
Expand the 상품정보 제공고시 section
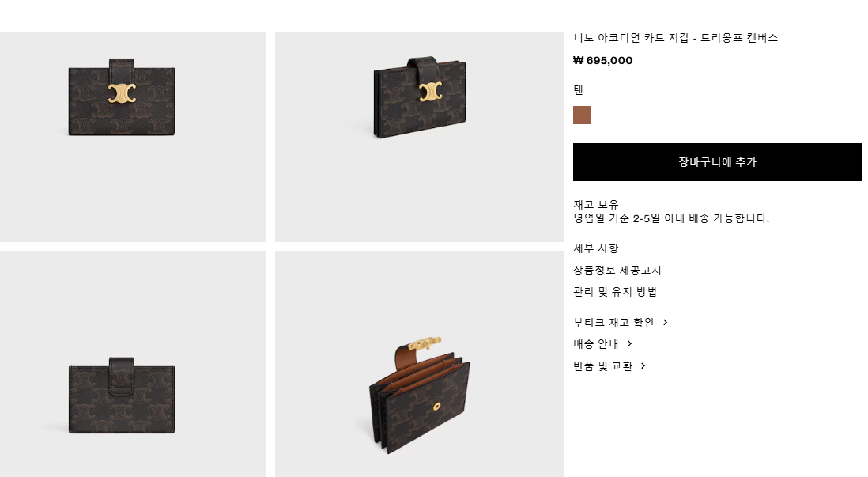(617, 271)
